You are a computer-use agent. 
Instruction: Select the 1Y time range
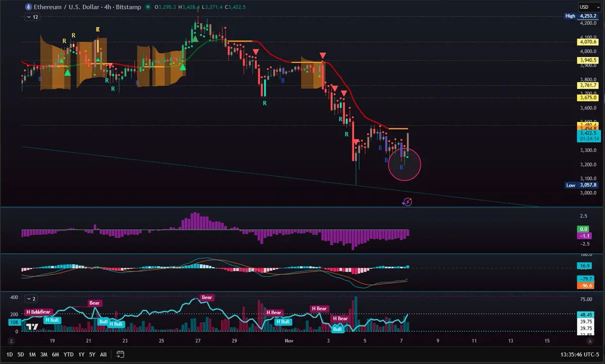coord(81,354)
